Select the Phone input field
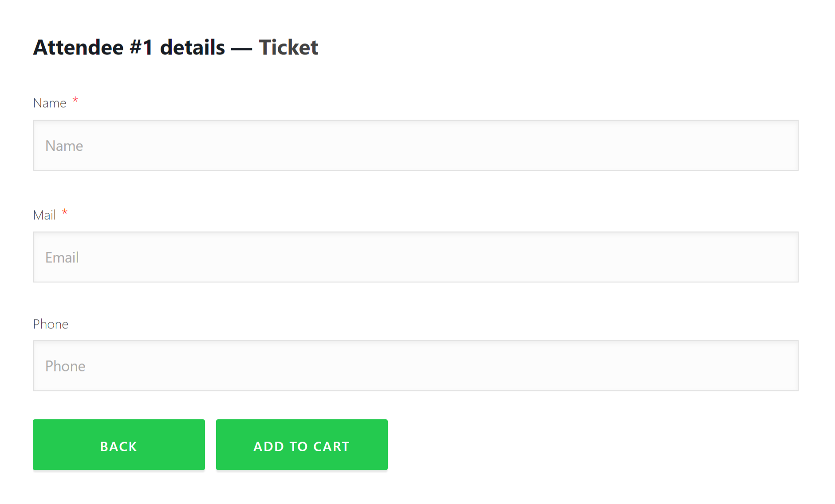 [x=415, y=366]
